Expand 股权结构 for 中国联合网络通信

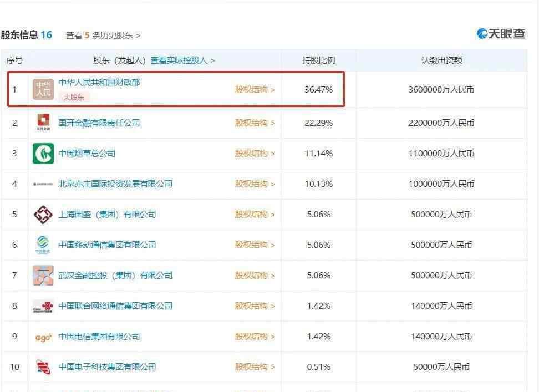coord(255,306)
